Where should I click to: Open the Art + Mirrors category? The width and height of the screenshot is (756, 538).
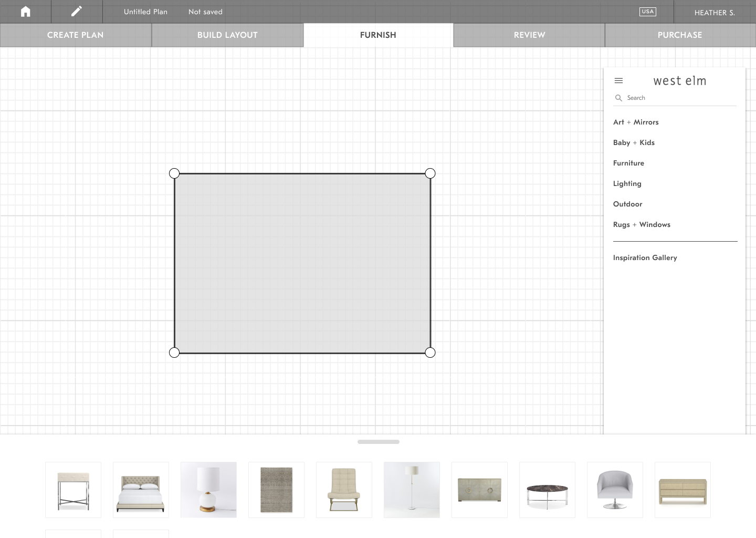(636, 122)
